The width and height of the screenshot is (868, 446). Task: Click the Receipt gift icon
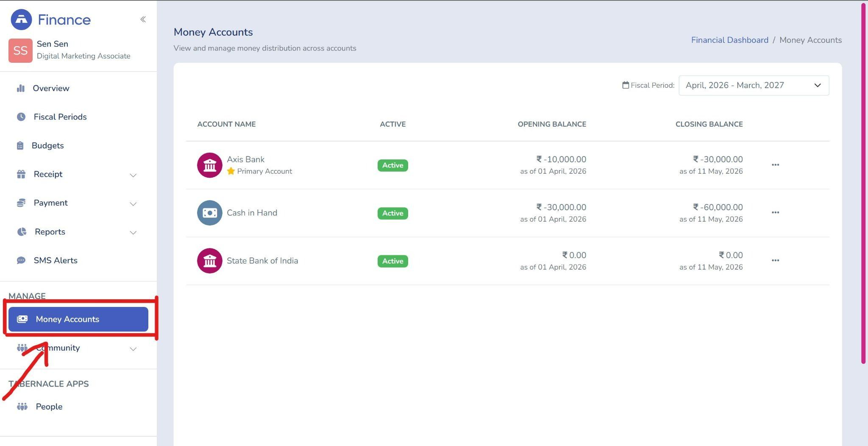(21, 174)
